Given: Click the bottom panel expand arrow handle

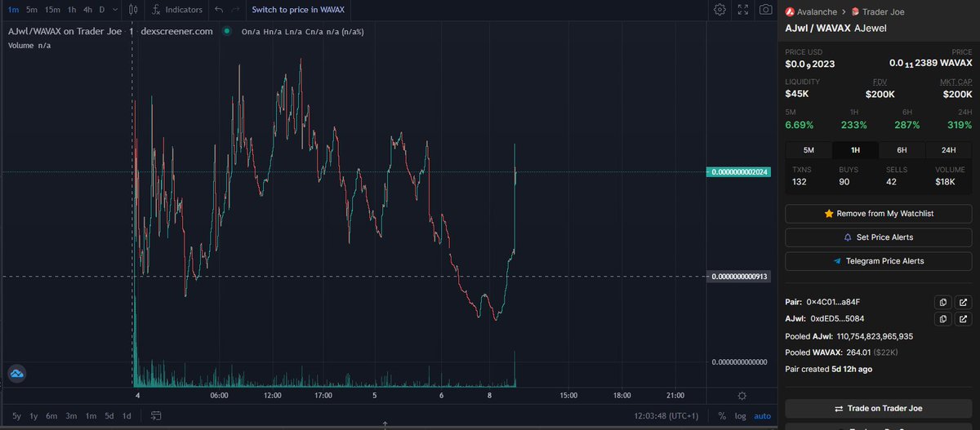Looking at the screenshot, I should coord(385,424).
